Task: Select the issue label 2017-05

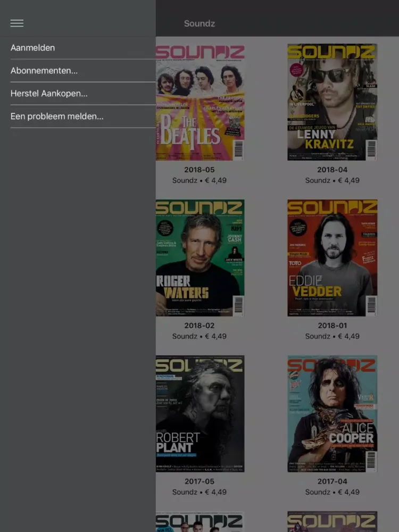Action: pyautogui.click(x=199, y=481)
